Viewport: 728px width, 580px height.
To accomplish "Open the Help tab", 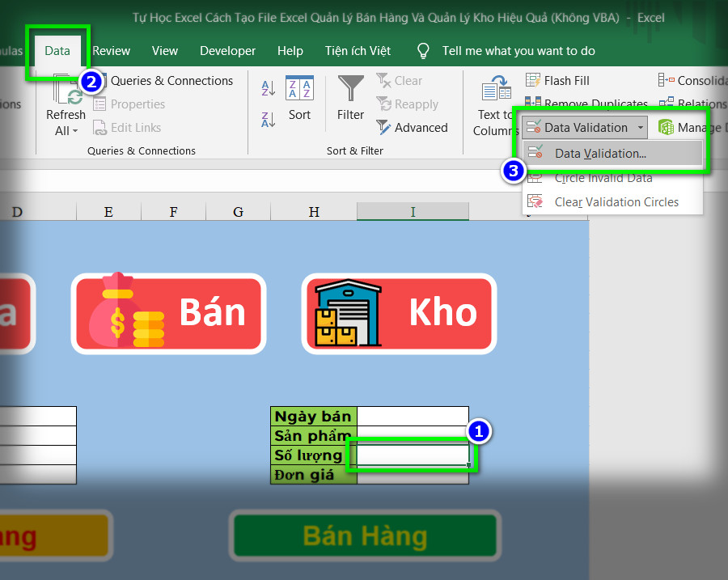I will click(x=290, y=51).
